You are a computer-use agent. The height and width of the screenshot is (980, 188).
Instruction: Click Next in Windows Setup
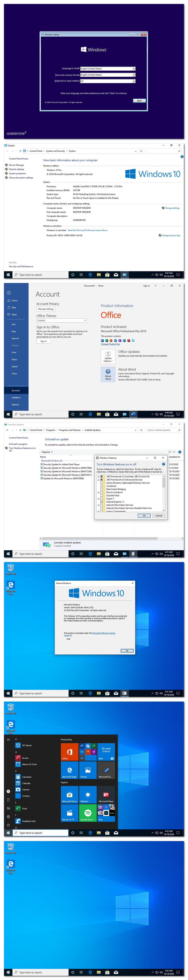click(139, 101)
